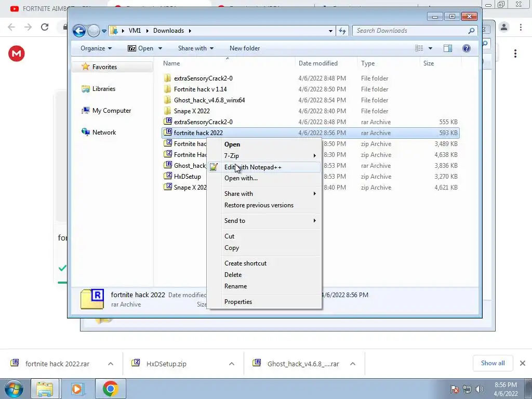Select Libraries in the navigation pane

point(103,88)
